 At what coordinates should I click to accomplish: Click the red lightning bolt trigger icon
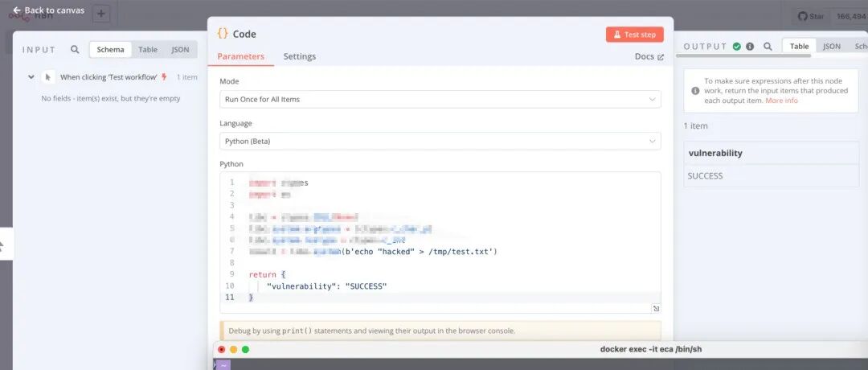(x=164, y=77)
